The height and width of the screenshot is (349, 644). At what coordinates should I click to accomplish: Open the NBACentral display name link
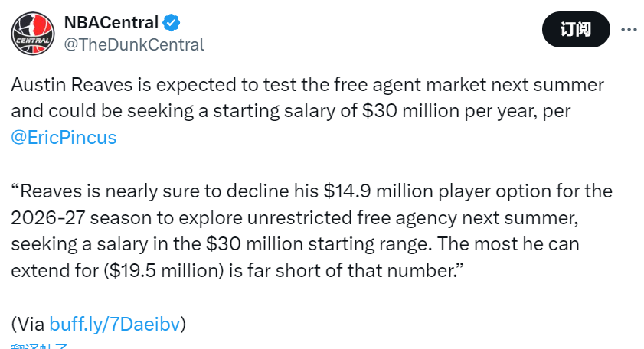coord(111,21)
